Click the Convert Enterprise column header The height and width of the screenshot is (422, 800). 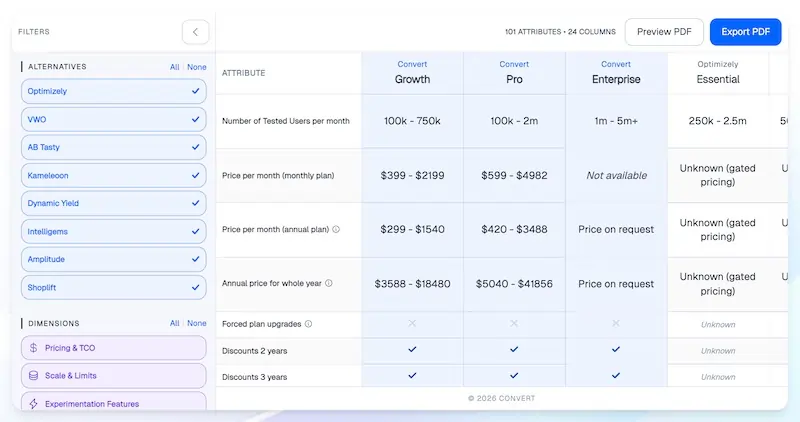(x=616, y=72)
